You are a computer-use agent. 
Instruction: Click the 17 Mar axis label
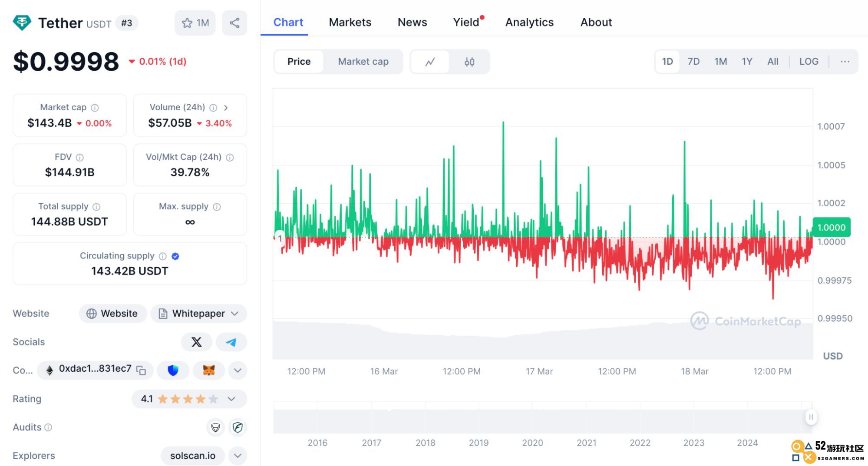(x=539, y=372)
